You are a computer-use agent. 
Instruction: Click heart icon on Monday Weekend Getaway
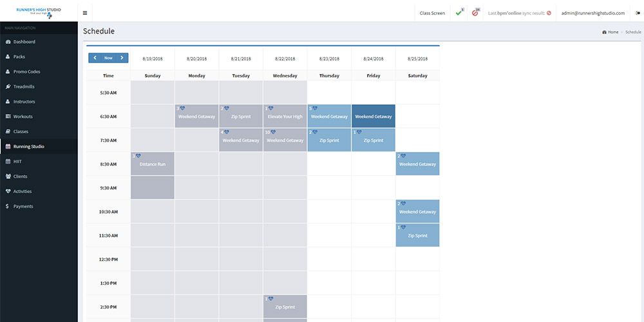[x=182, y=108]
